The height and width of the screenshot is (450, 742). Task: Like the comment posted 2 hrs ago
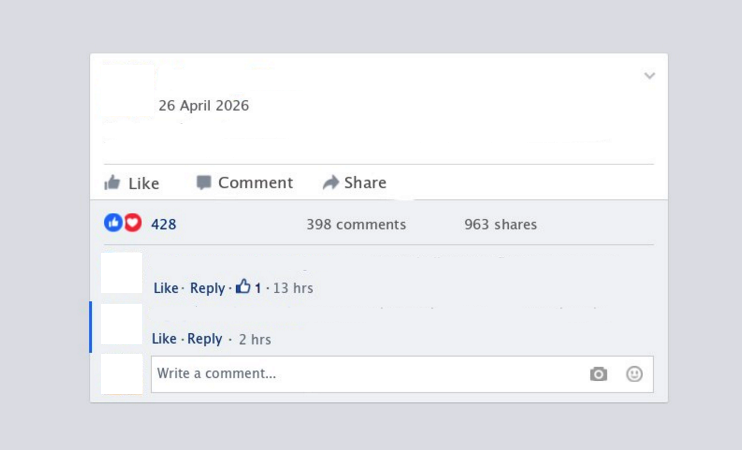pos(164,339)
